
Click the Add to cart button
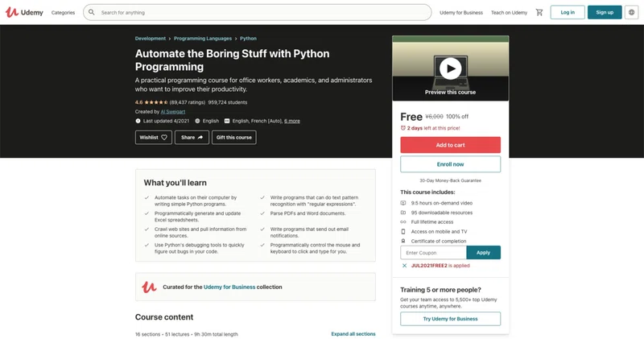(450, 145)
